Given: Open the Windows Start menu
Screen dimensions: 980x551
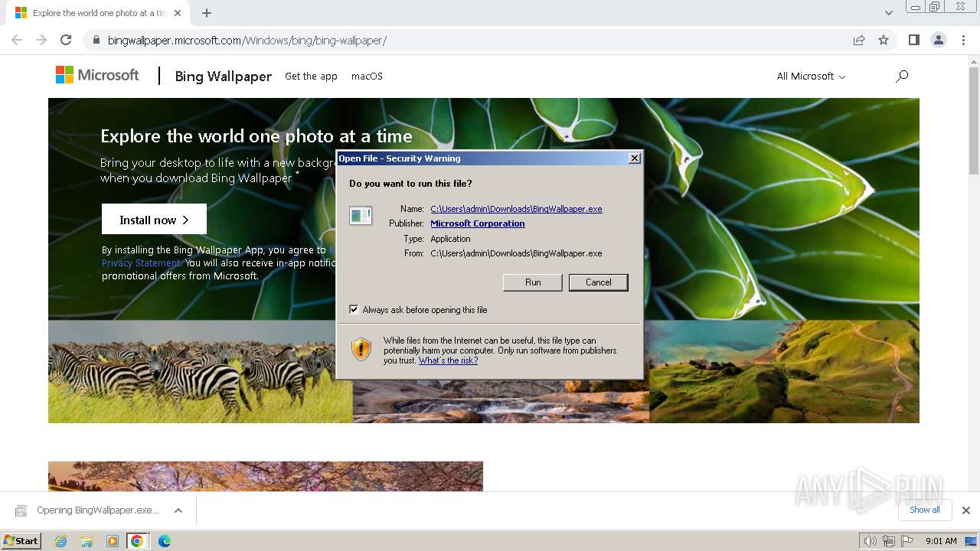Looking at the screenshot, I should click(x=21, y=540).
